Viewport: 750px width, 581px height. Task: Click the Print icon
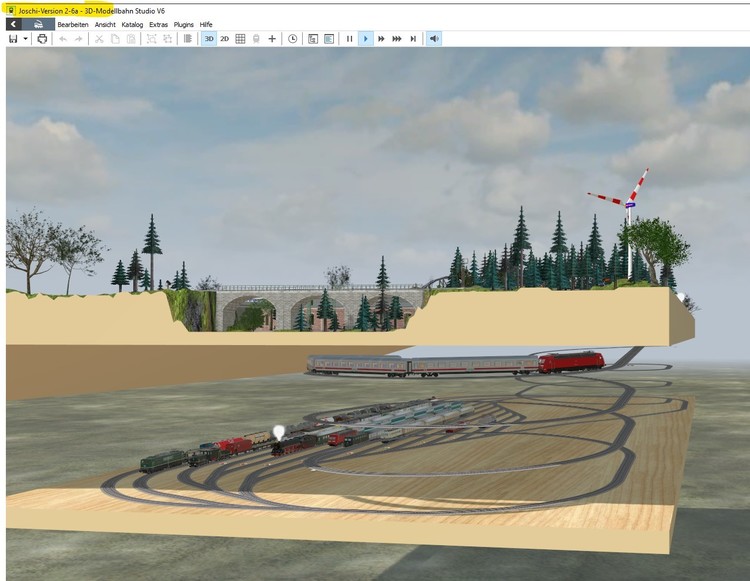click(x=42, y=39)
